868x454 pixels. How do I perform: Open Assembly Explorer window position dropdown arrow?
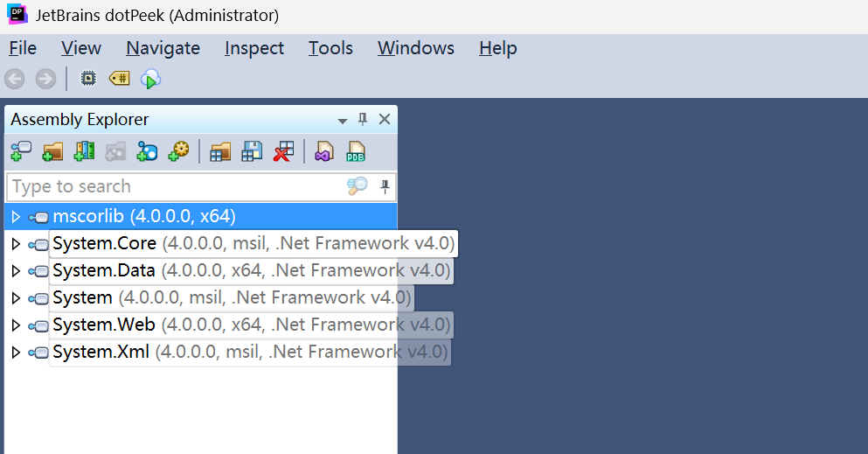pyautogui.click(x=343, y=121)
